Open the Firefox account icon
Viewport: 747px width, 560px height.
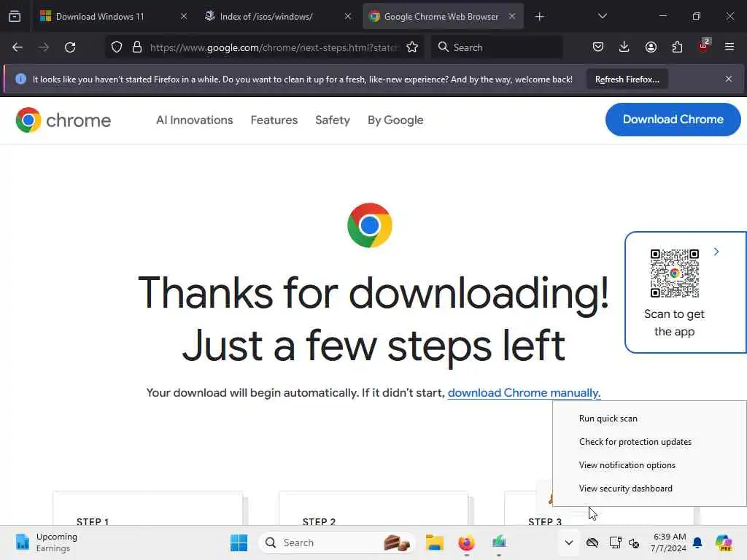pos(651,47)
